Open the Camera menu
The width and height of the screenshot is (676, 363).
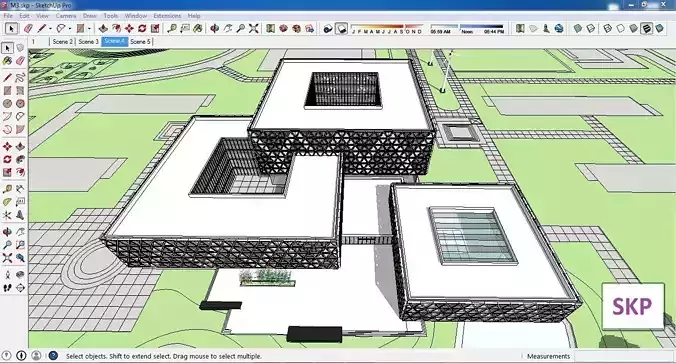66,16
